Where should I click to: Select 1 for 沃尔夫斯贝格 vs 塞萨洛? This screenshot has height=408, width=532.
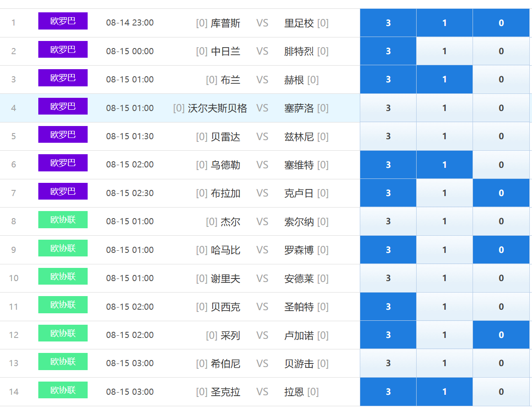tap(444, 108)
